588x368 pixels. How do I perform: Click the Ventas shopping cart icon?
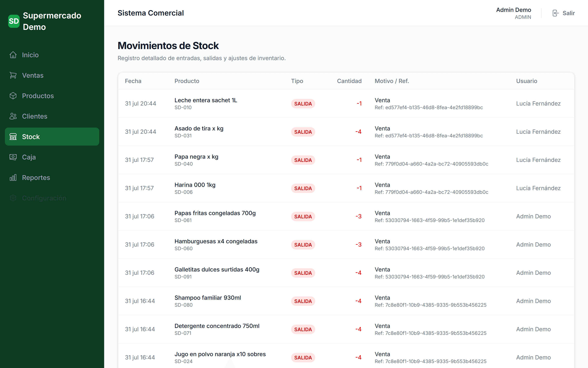13,75
